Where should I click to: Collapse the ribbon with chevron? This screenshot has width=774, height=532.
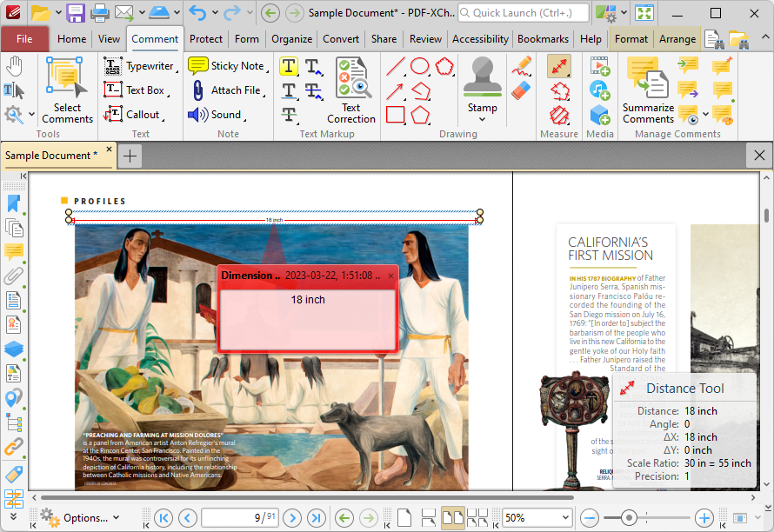tap(764, 37)
